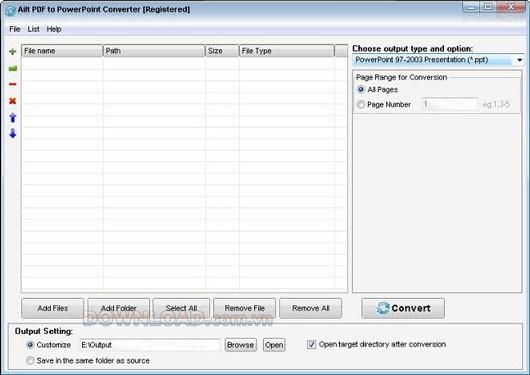Click the blue move-down arrow icon
The image size is (530, 375).
(x=13, y=133)
